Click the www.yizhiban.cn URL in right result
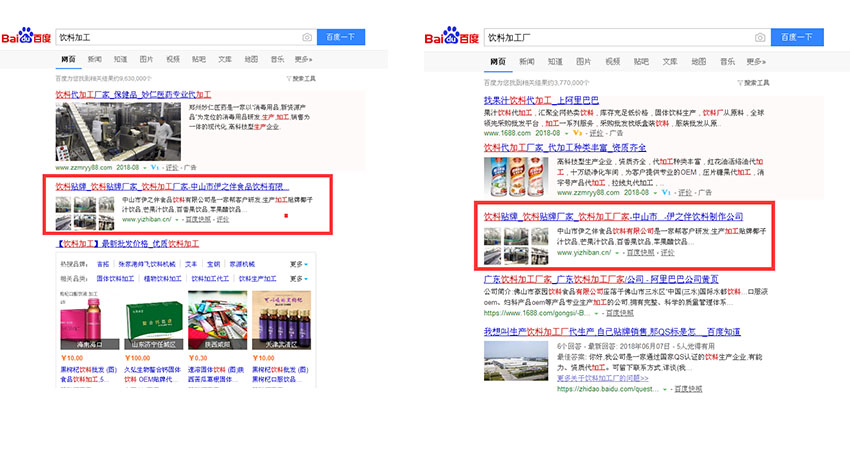Screen dimensions: 850x450 coord(584,253)
